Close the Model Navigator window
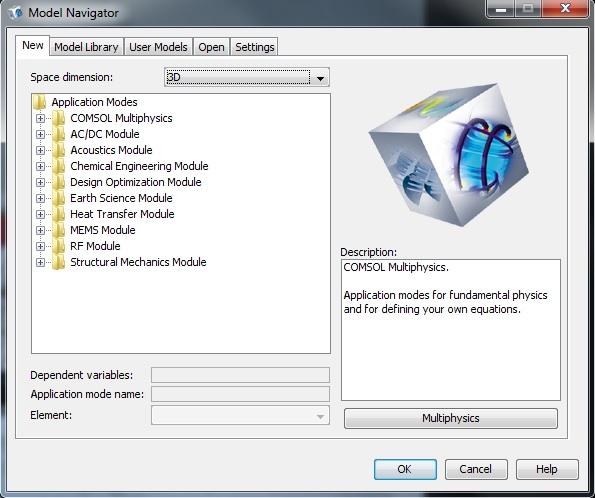The width and height of the screenshot is (595, 498). coord(565,8)
